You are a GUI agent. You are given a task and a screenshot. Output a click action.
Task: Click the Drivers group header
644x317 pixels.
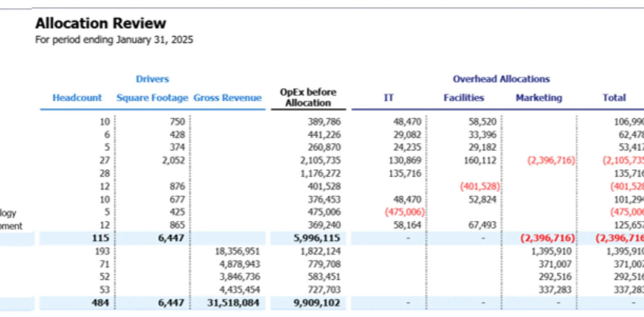tap(152, 79)
